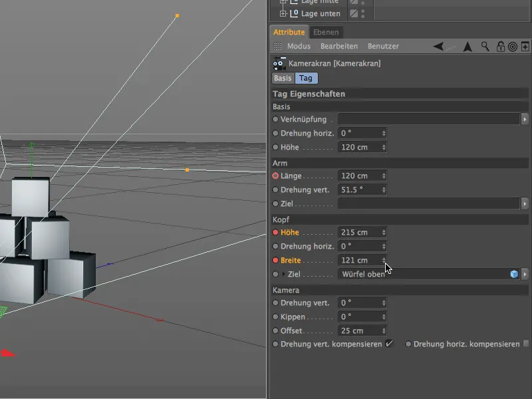Click the Arm group header
Screen dimensions: 532x399
coord(400,163)
